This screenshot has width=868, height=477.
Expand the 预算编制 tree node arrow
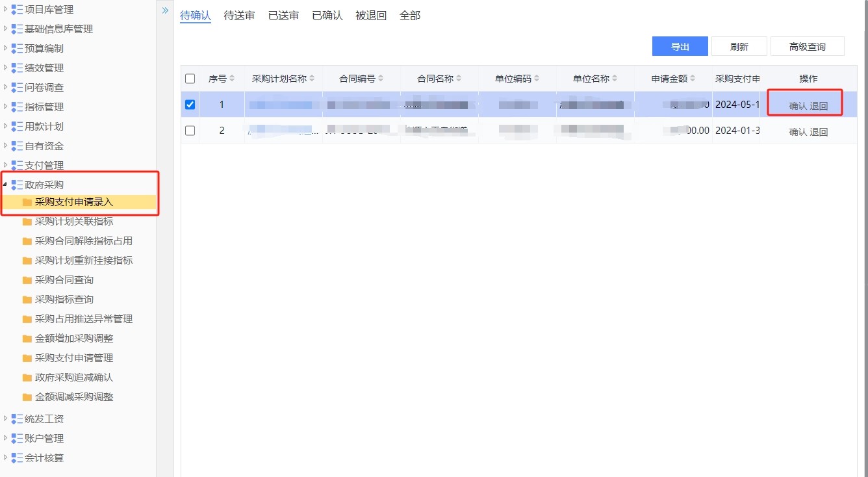(6, 48)
